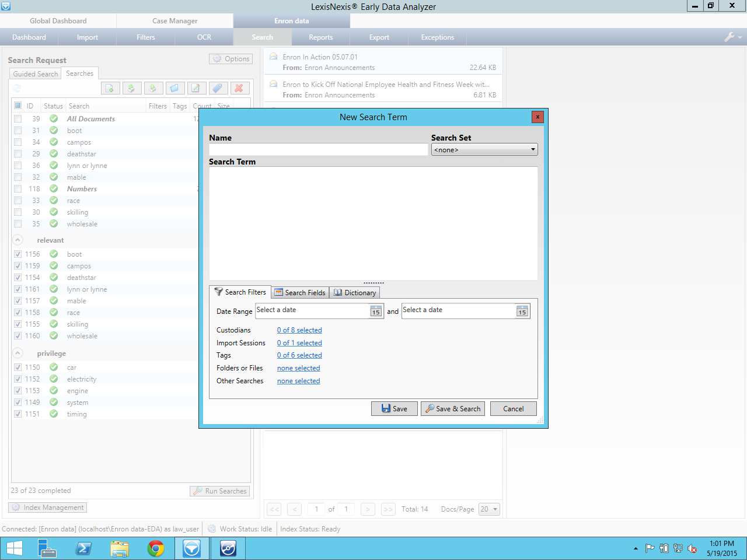Viewport: 747px width, 560px height.
Task: Select the Dictionary tab
Action: point(355,293)
